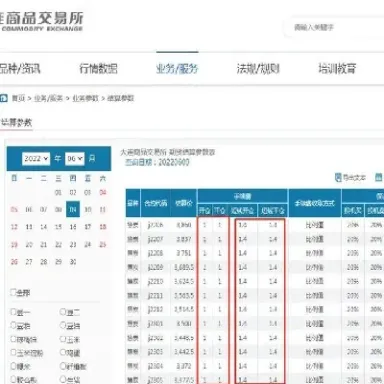Click contract code j2208 cell
384x384 pixels.
[156, 253]
